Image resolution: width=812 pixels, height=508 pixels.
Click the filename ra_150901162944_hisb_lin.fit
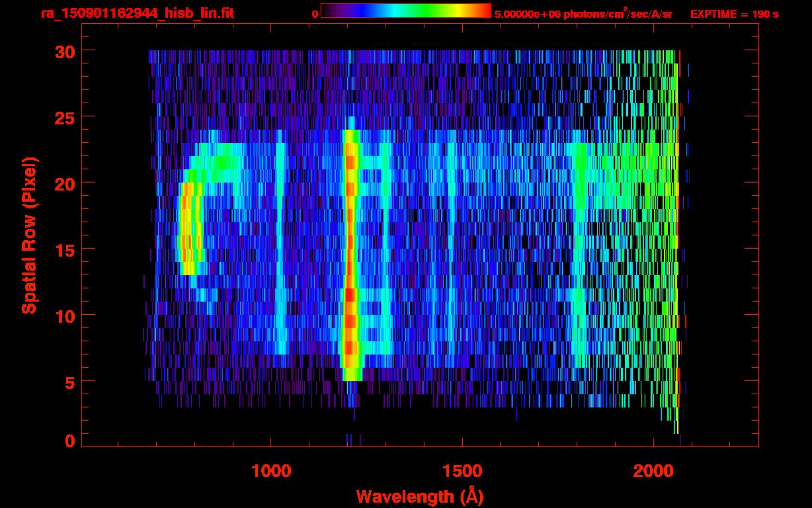(x=137, y=13)
